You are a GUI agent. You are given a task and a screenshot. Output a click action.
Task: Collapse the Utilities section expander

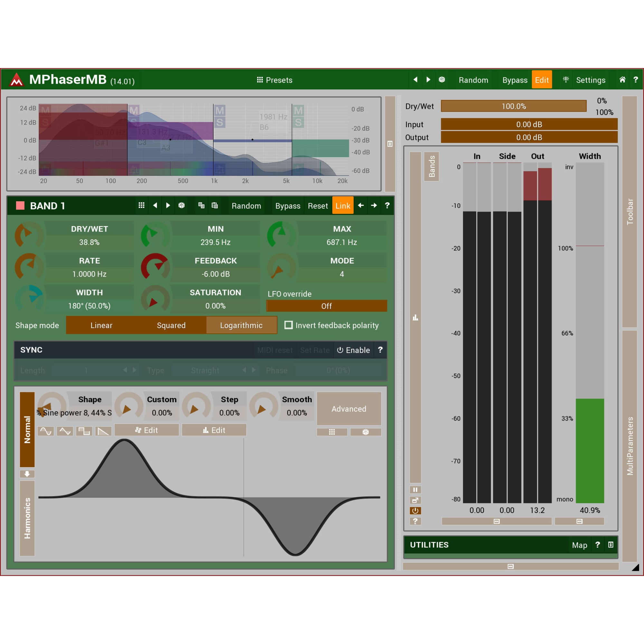click(611, 545)
